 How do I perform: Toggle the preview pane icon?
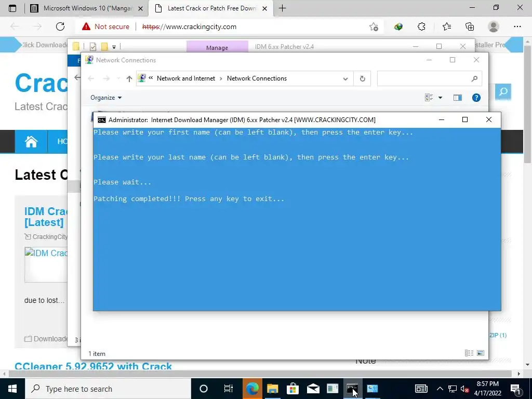click(x=457, y=98)
